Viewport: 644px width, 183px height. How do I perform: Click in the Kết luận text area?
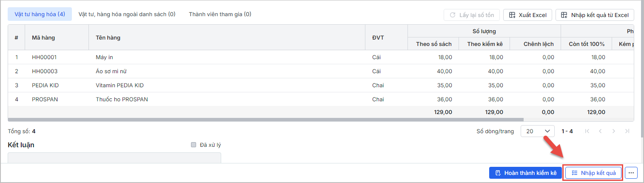click(114, 158)
